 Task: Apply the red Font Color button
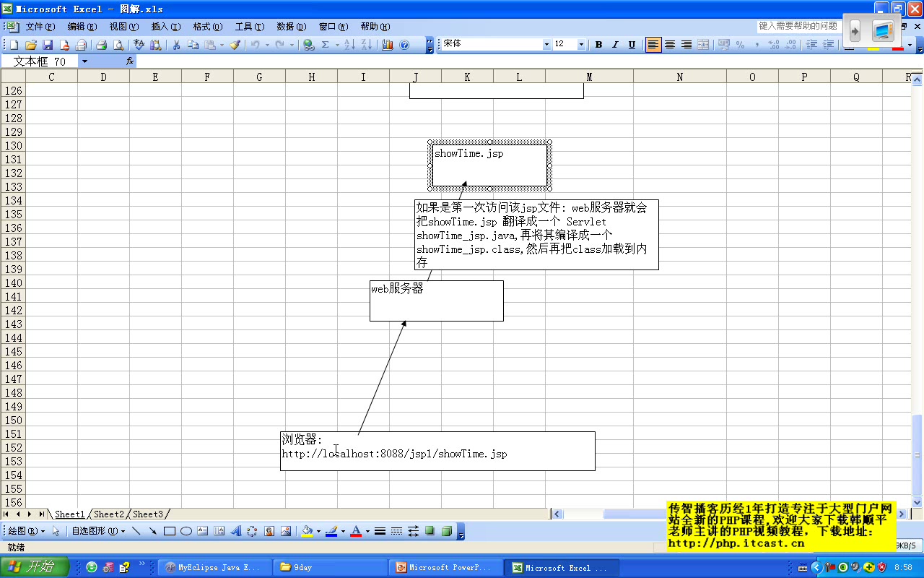(x=355, y=531)
